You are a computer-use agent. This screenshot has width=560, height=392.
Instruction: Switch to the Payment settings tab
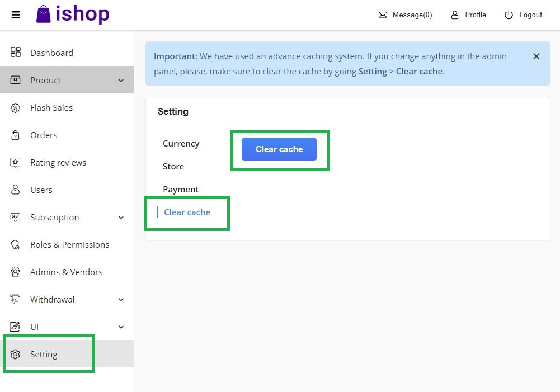[181, 189]
